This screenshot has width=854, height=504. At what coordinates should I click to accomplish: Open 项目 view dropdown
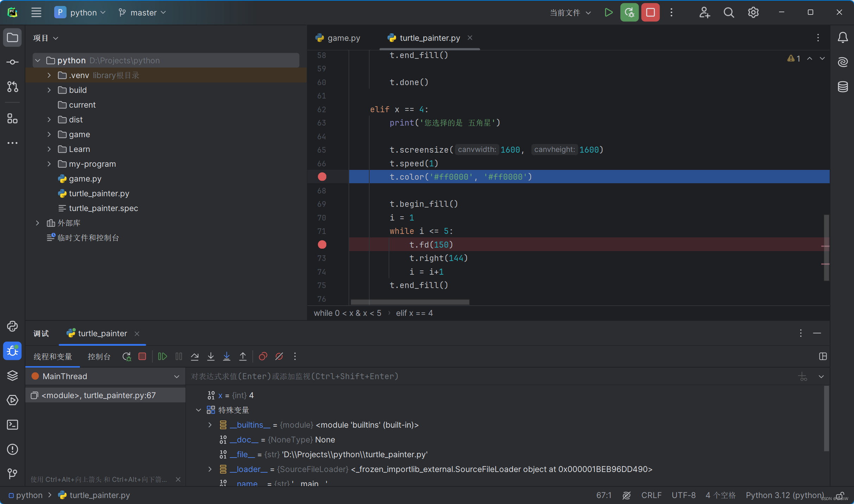point(46,38)
